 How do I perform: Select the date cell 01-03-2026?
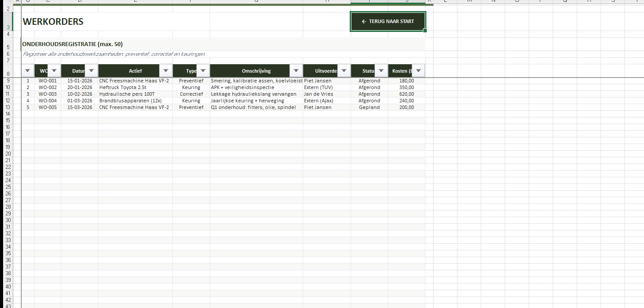click(80, 101)
